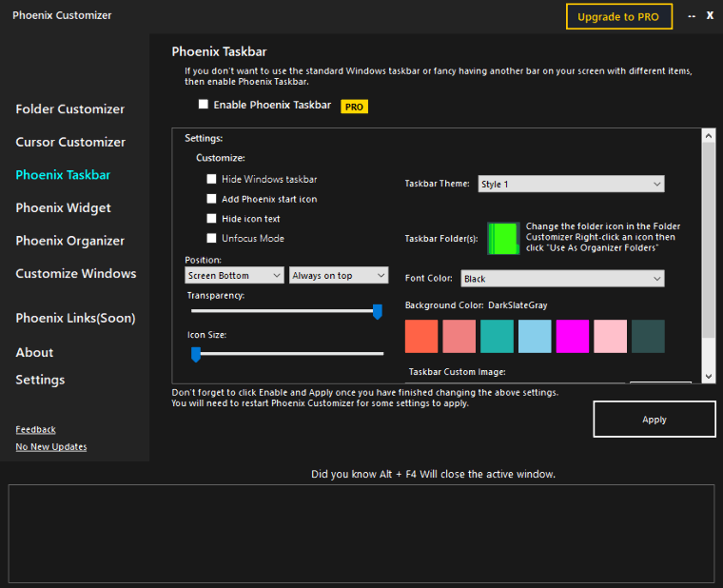Switch to Phoenix Widget page
Screen dimensions: 723x588
(x=63, y=208)
